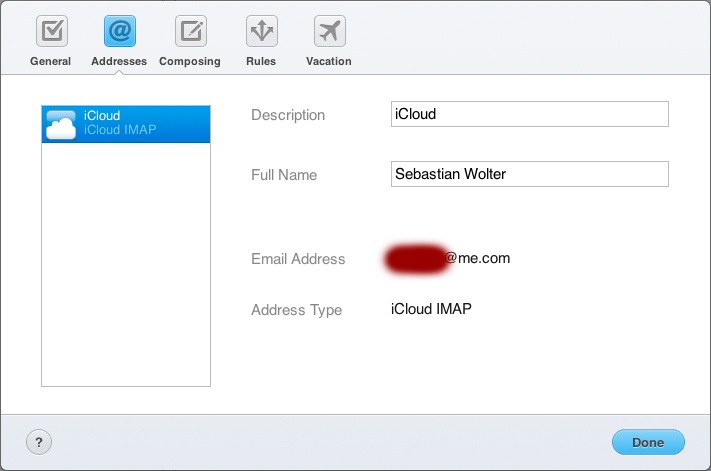Open the Composing pencil icon
This screenshot has height=471, width=711.
[191, 31]
